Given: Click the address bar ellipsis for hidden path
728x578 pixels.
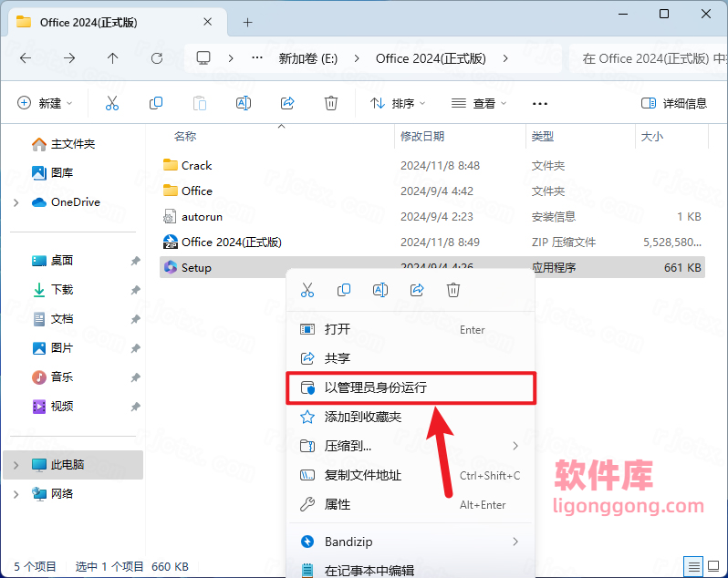Looking at the screenshot, I should [x=257, y=58].
